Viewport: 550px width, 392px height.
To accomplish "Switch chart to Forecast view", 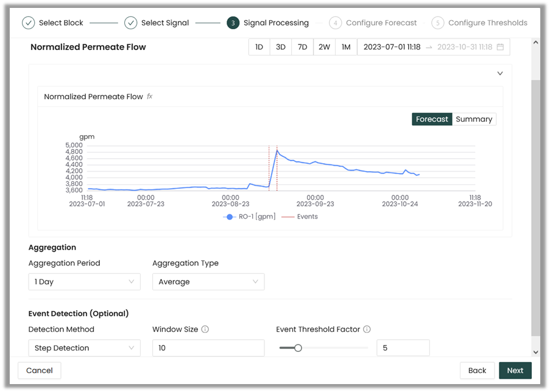I will (x=432, y=119).
